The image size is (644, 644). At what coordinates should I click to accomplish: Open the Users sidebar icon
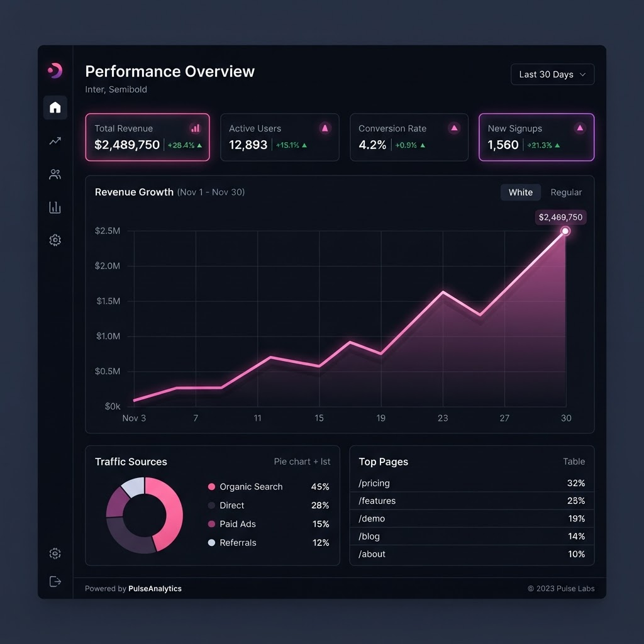[x=55, y=174]
